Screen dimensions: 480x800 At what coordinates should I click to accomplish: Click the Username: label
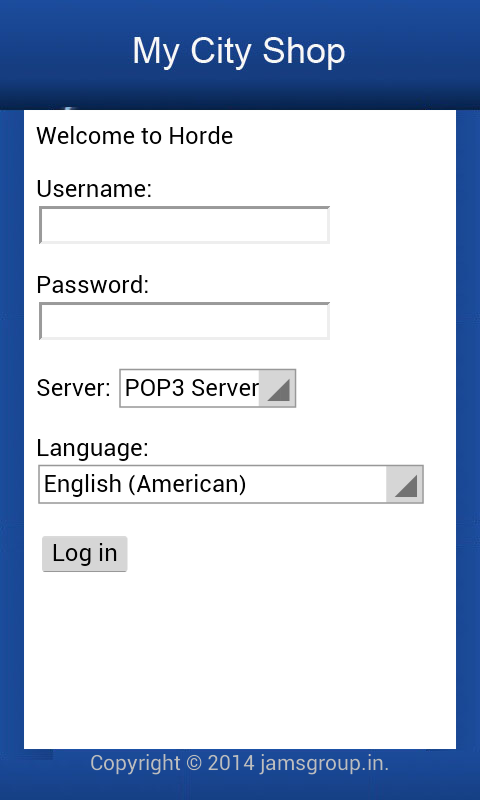point(94,189)
